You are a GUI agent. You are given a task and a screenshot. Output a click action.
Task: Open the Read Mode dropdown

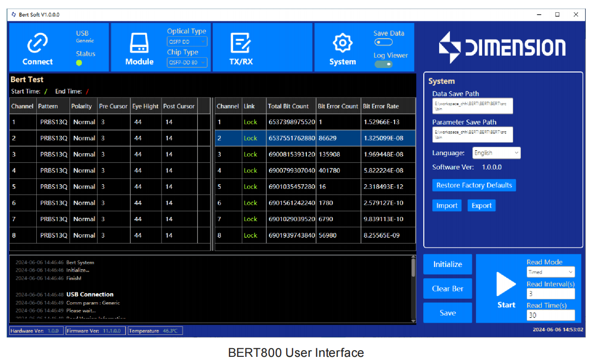(x=551, y=272)
